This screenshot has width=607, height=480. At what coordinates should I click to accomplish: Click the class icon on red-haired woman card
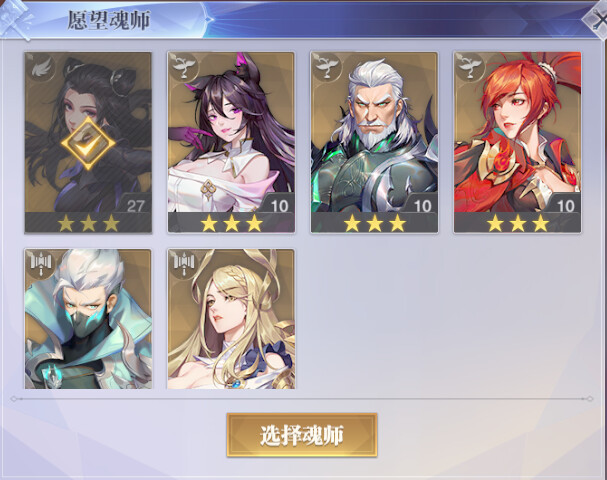click(x=470, y=67)
